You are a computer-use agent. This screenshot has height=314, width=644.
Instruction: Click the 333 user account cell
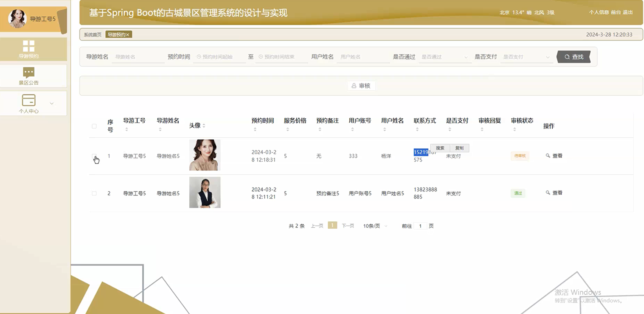point(353,156)
